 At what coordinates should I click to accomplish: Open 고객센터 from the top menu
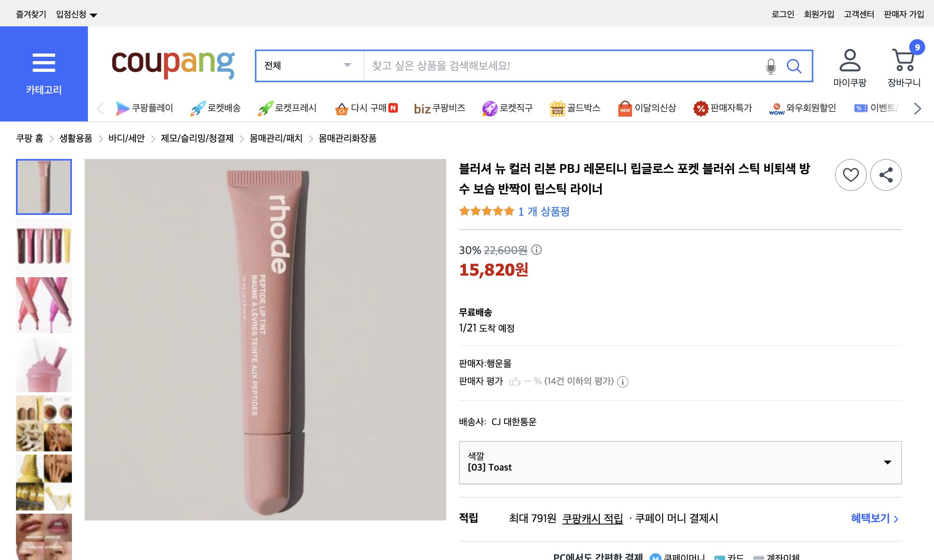click(859, 14)
